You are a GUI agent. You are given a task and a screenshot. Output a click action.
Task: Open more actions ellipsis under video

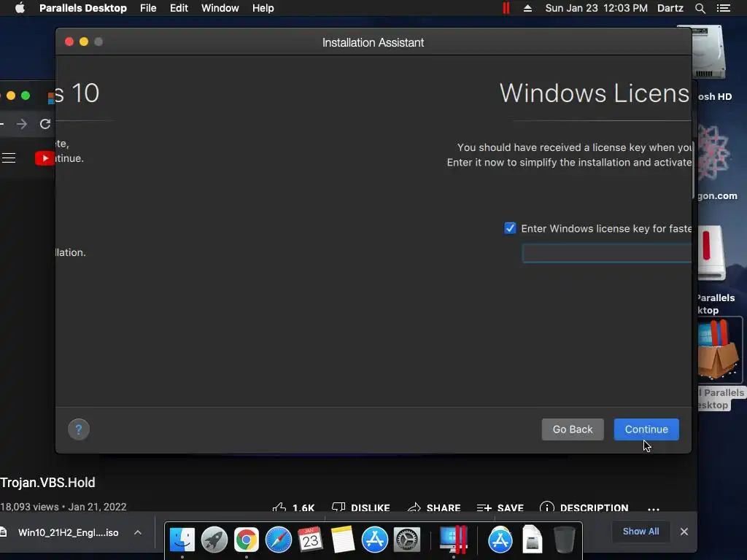tap(654, 508)
